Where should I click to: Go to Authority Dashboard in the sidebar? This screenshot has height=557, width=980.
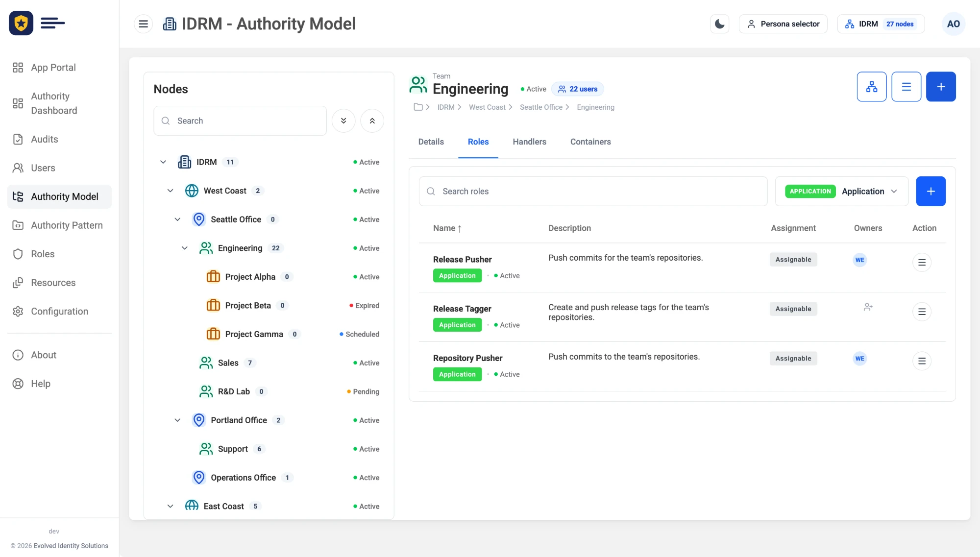[x=59, y=103]
